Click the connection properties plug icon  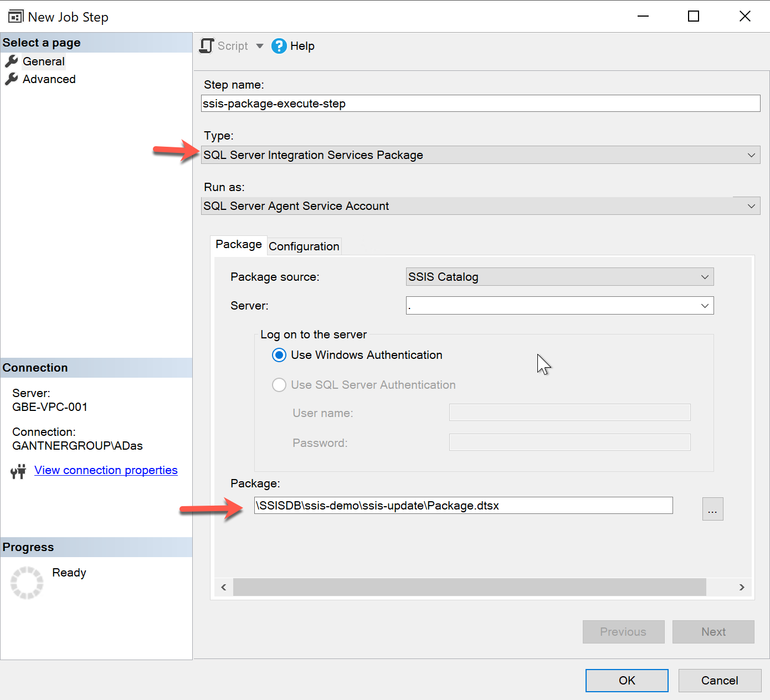[18, 471]
